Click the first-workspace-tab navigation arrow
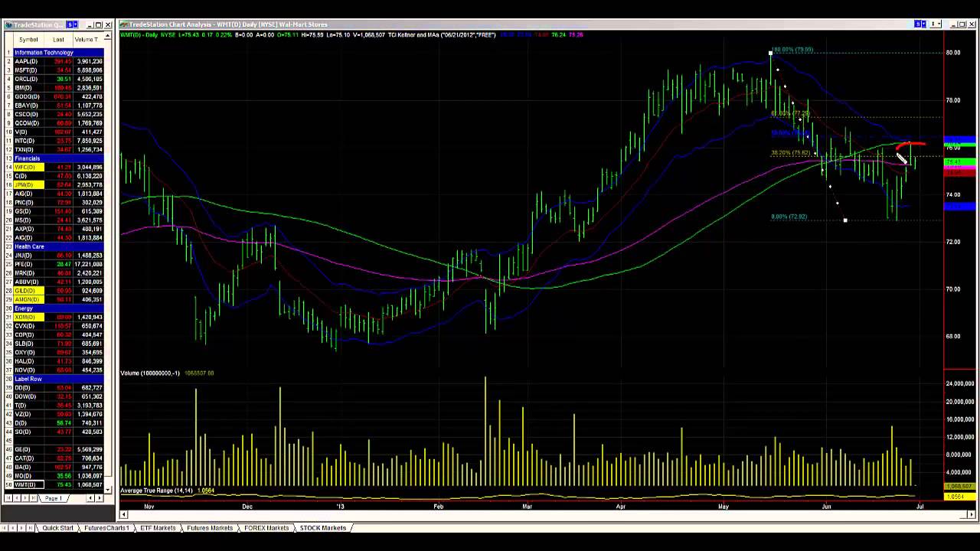980x551 pixels. 4,528
